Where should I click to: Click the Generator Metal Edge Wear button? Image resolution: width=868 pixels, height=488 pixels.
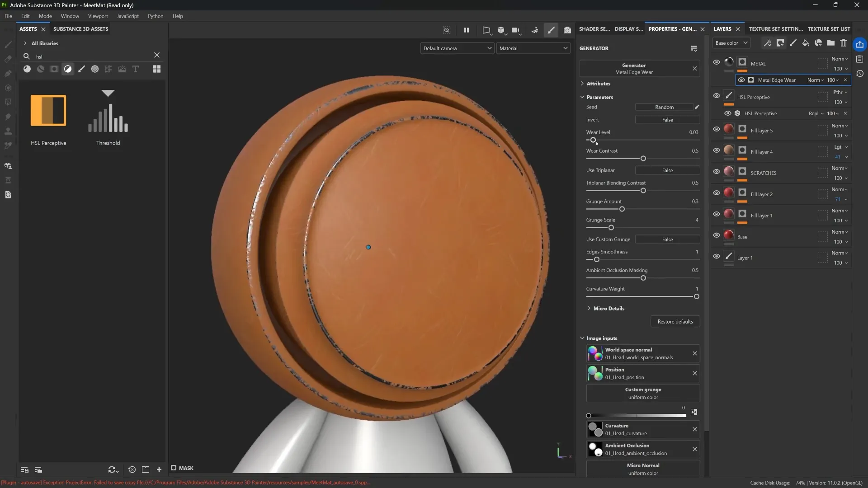(634, 69)
